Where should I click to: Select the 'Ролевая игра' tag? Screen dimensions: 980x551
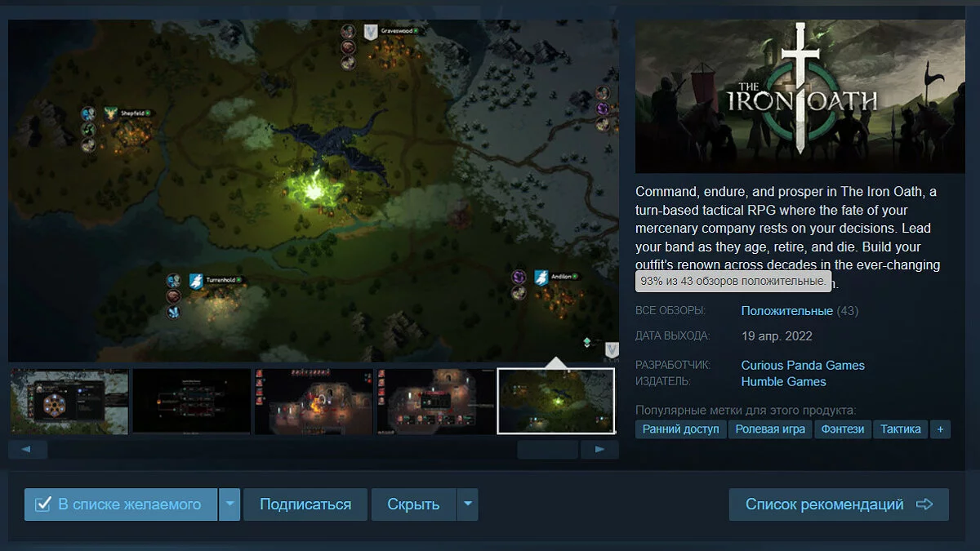770,429
